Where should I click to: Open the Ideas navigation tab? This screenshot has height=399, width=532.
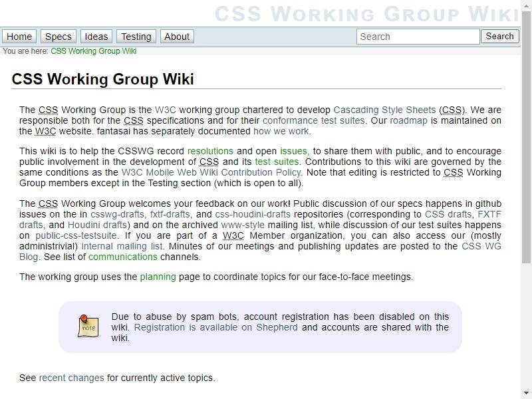point(96,37)
